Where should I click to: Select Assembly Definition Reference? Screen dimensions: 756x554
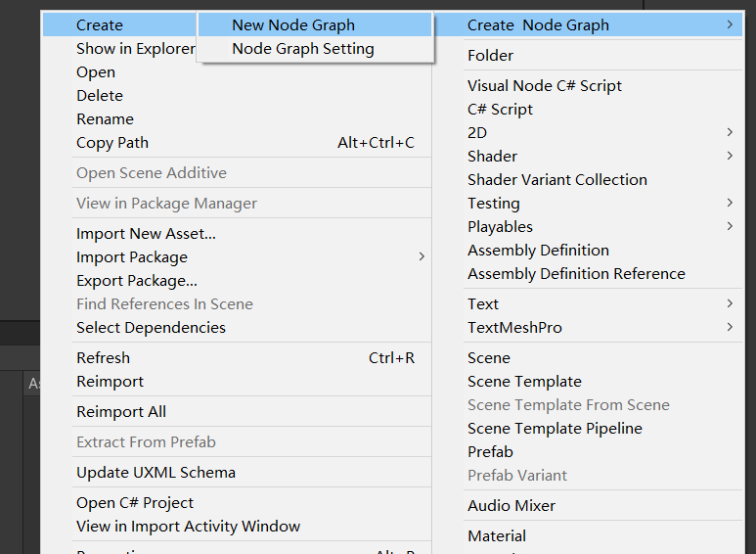(x=588, y=274)
